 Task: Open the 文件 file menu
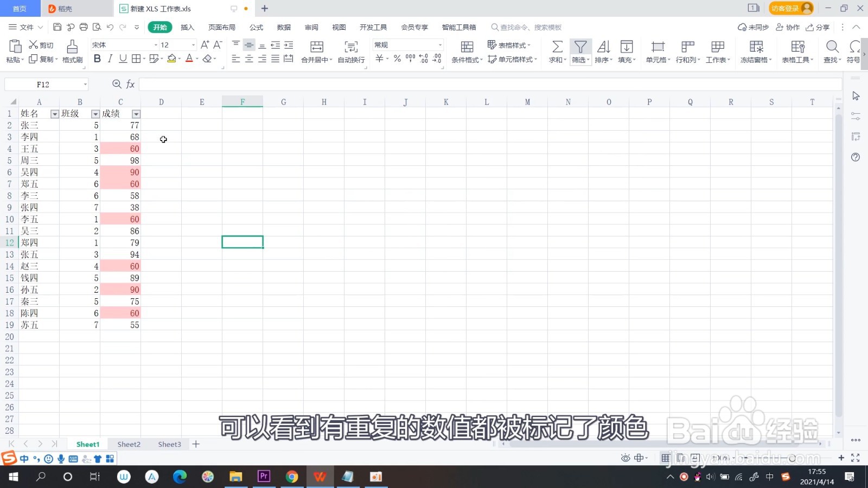25,27
